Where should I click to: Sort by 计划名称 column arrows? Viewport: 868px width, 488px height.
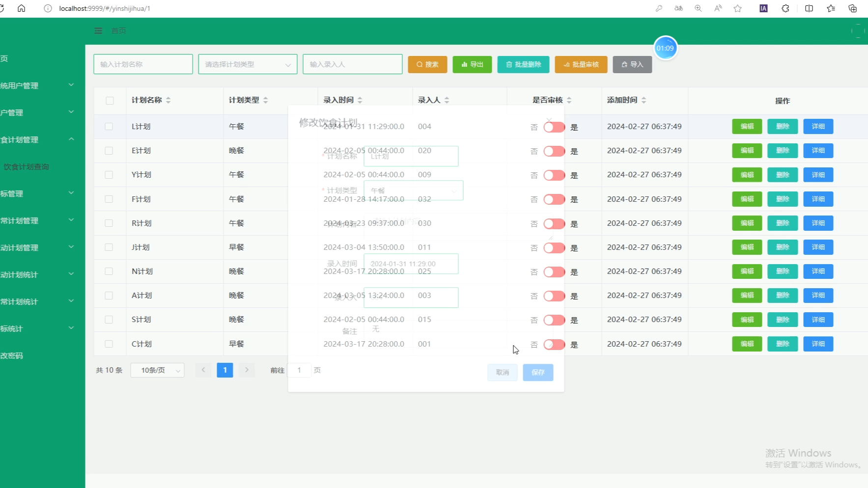click(x=168, y=100)
